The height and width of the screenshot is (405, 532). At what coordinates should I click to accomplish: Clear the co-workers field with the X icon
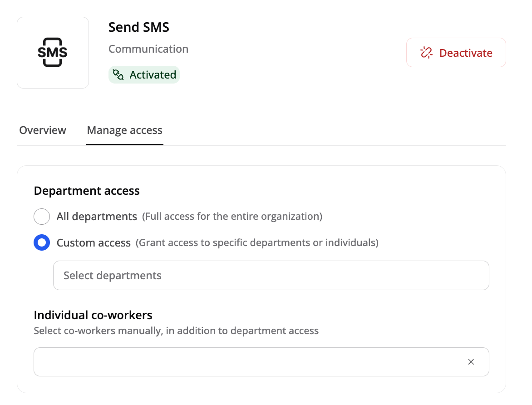coord(471,362)
